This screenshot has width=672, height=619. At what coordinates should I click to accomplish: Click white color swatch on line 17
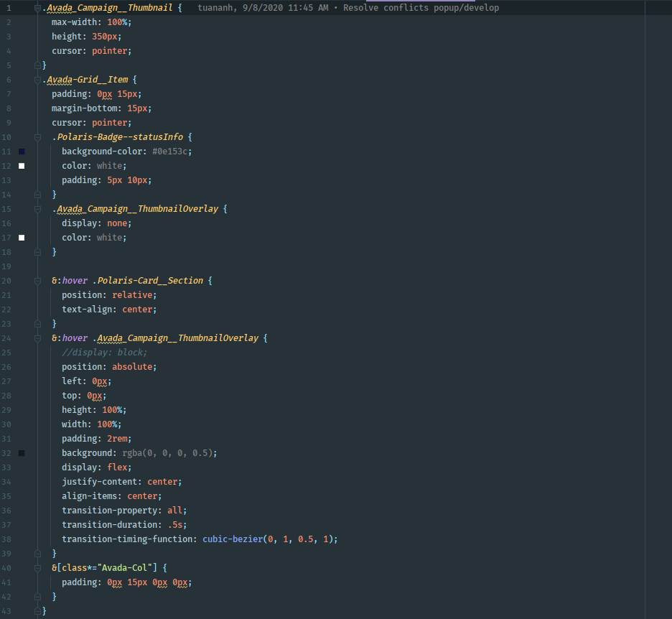[22, 238]
